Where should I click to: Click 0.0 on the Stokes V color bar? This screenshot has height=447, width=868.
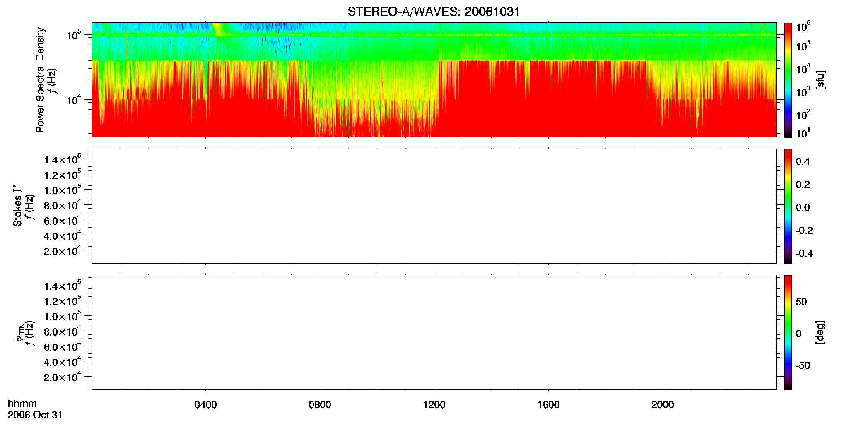pos(803,208)
